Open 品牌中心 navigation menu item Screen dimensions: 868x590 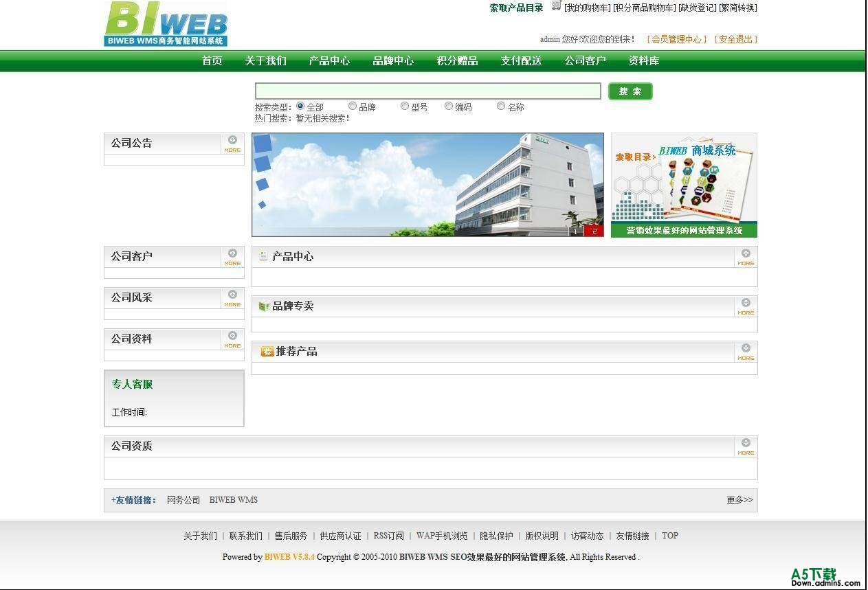pos(393,61)
